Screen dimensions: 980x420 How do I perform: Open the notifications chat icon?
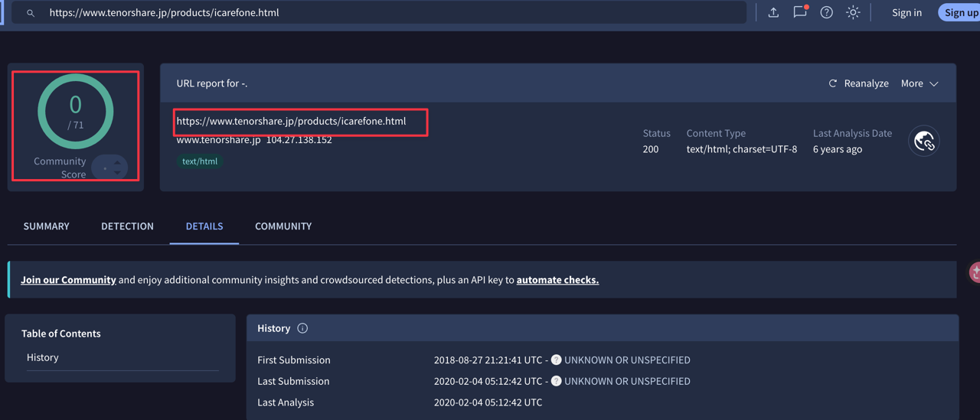coord(800,12)
